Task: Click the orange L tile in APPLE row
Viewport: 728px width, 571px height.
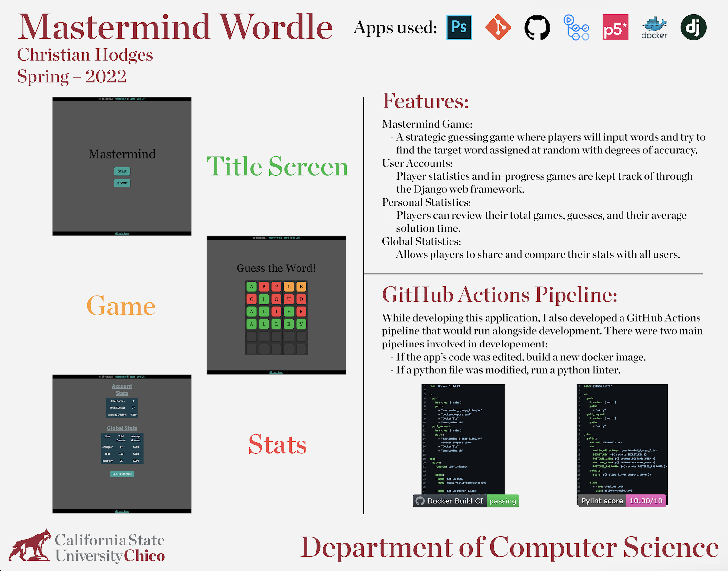Action: click(x=289, y=287)
